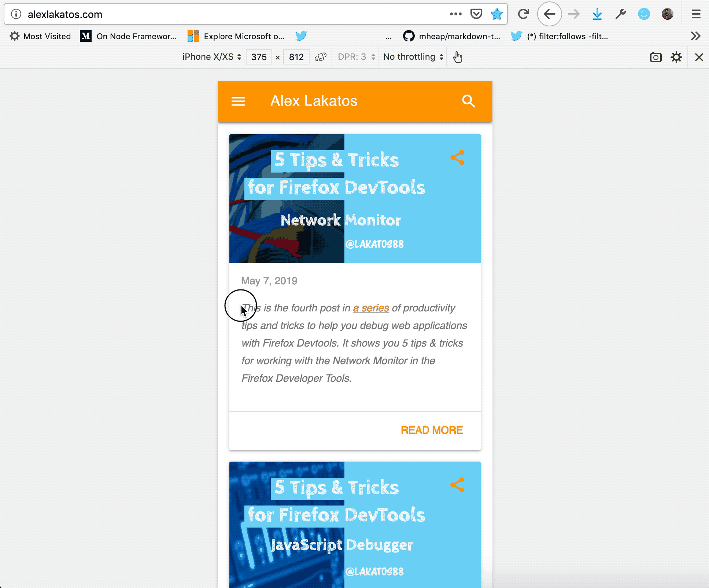Screen dimensions: 709x588
Task: Open the No throttling dropdown
Action: tap(413, 57)
